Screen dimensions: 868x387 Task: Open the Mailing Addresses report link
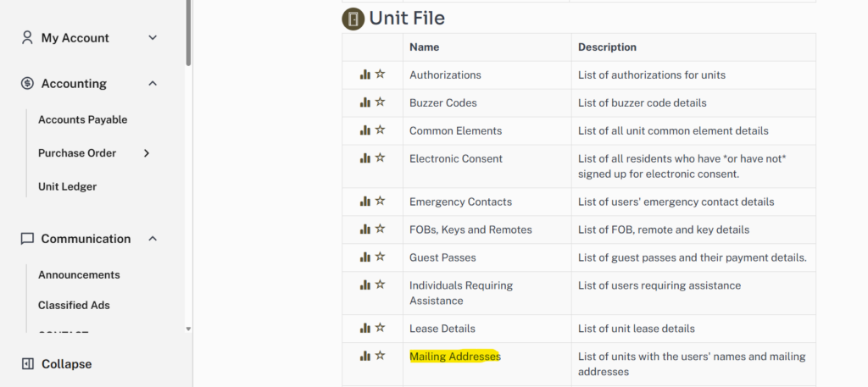(x=454, y=357)
